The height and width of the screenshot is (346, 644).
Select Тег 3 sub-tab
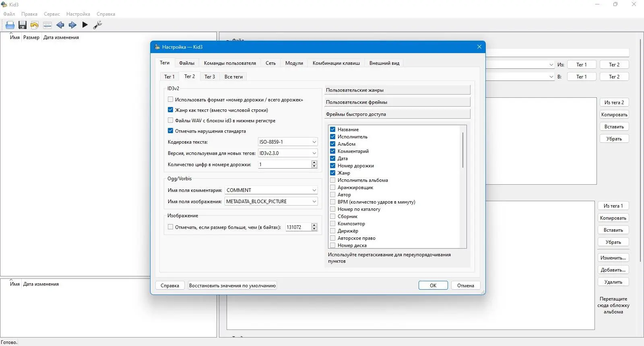click(210, 77)
